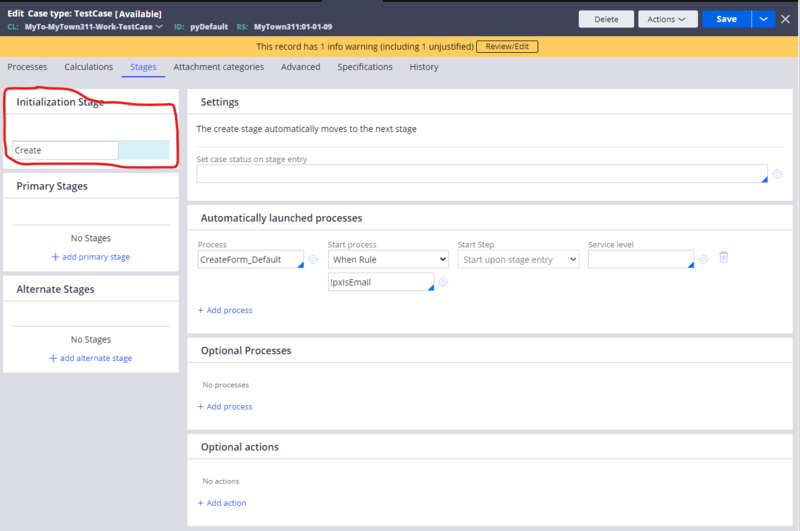800x531 pixels.
Task: Open rule icon beside !pxIsEmail field
Action: pos(443,282)
